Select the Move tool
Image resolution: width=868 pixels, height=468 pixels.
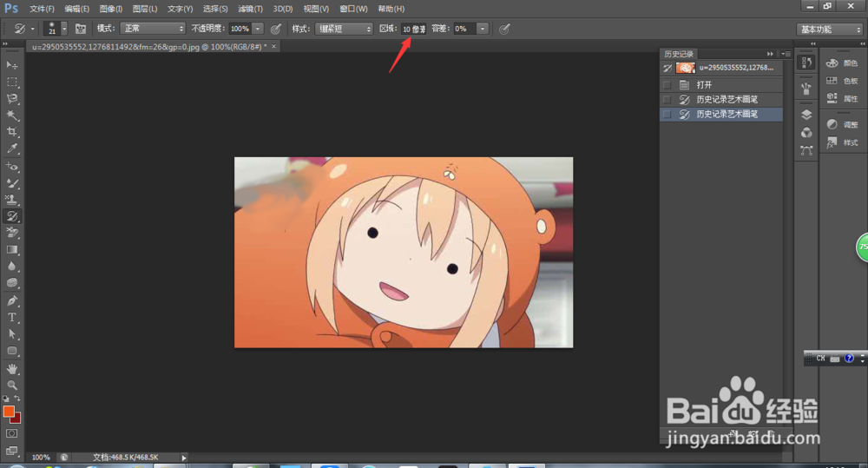click(11, 65)
